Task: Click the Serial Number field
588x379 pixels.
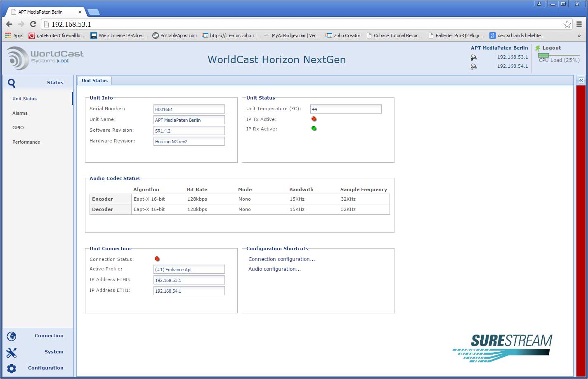Action: (x=189, y=109)
